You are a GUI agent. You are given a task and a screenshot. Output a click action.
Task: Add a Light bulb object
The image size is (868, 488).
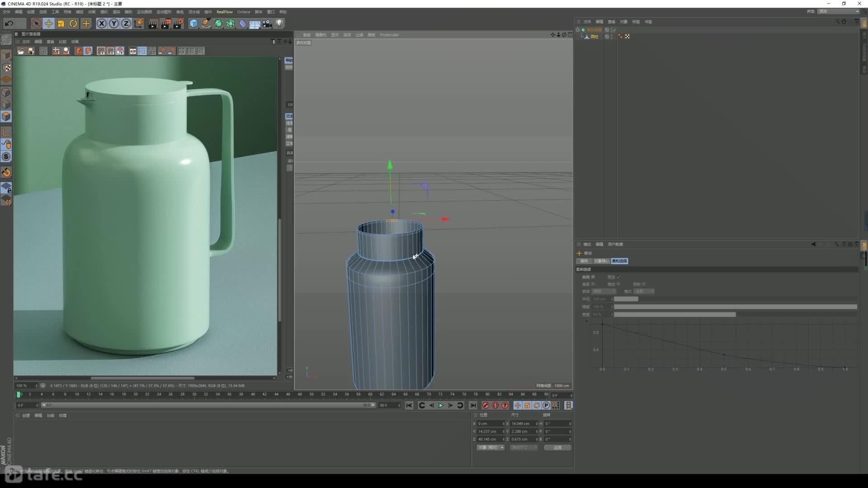point(279,23)
